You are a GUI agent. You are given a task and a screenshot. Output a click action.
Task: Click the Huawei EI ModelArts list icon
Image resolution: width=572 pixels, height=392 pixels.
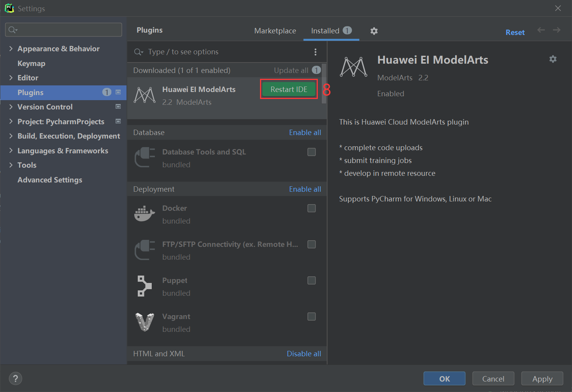[145, 95]
